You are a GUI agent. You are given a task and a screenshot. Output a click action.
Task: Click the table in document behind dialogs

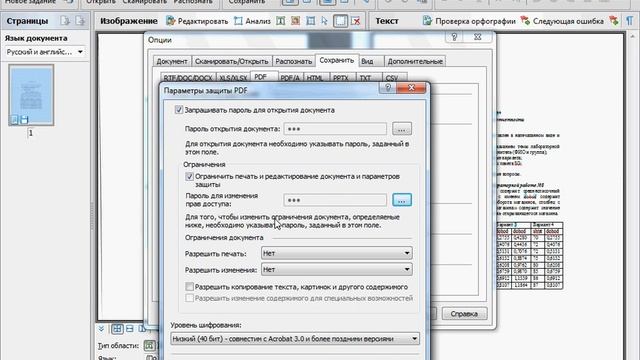point(529,256)
